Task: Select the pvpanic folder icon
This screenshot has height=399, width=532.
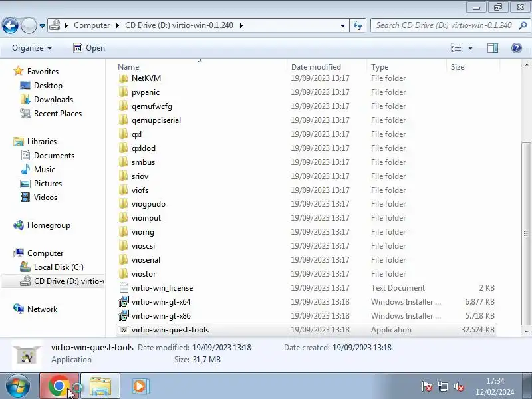Action: pyautogui.click(x=124, y=92)
